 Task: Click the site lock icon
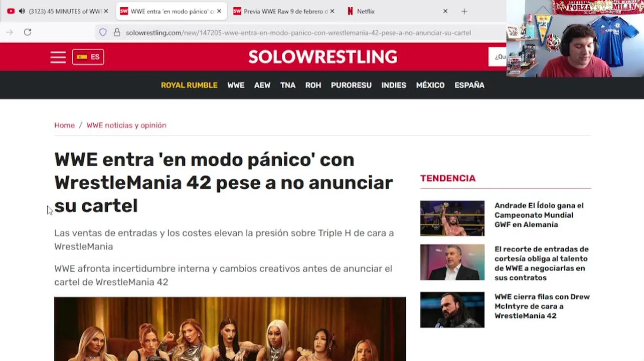click(x=117, y=32)
